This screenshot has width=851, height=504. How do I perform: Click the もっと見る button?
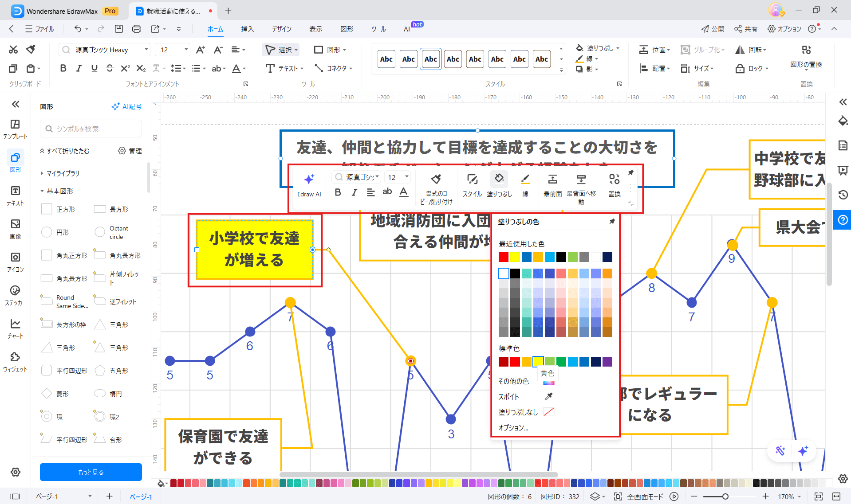[91, 472]
